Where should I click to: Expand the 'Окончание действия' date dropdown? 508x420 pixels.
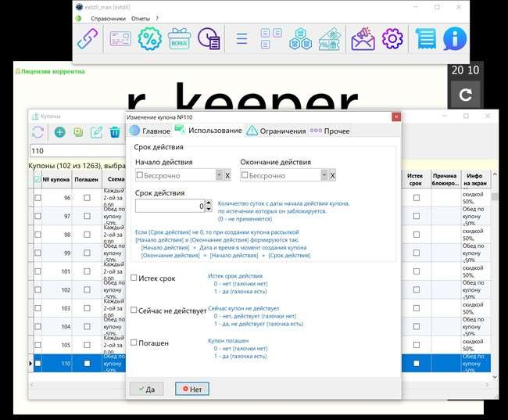click(322, 176)
